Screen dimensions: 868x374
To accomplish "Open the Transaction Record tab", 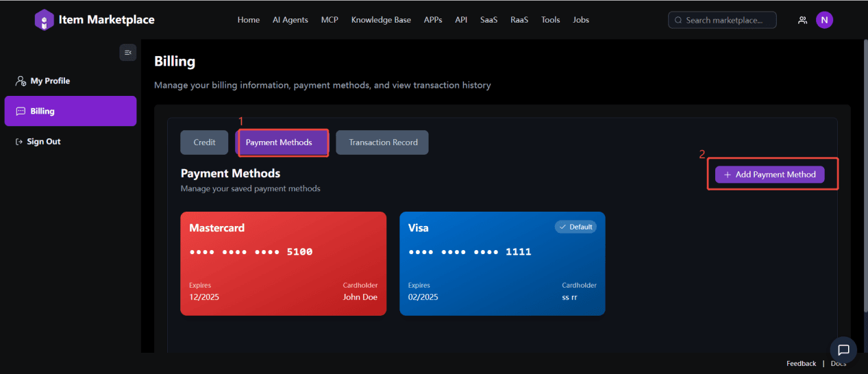I will point(382,142).
